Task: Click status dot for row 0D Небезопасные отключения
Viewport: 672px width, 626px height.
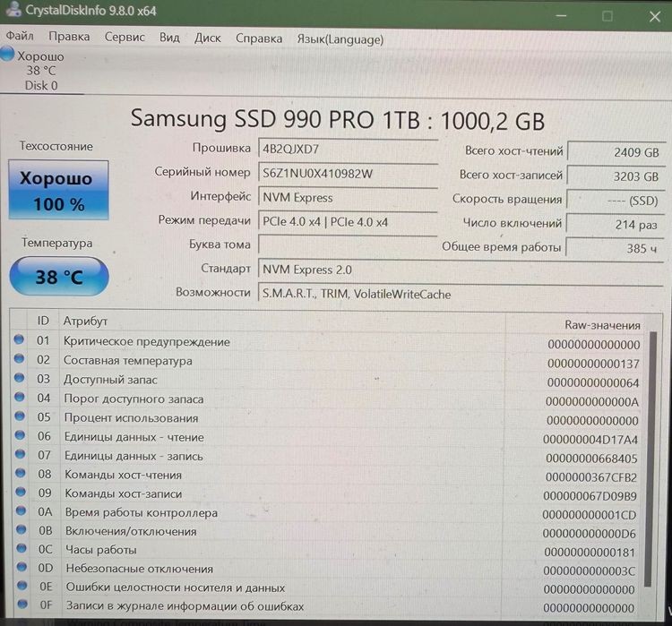Action: coord(22,567)
